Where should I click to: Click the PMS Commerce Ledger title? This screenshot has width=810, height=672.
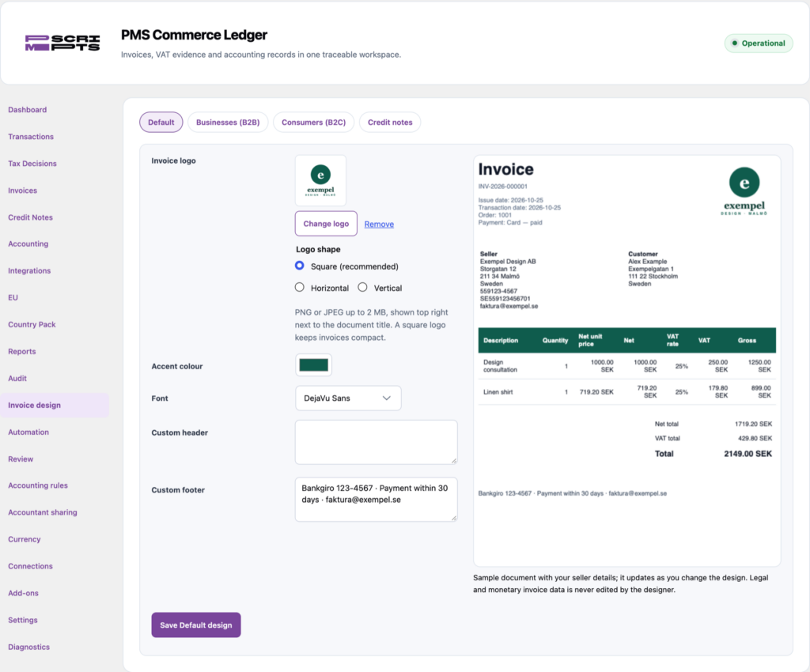[194, 35]
